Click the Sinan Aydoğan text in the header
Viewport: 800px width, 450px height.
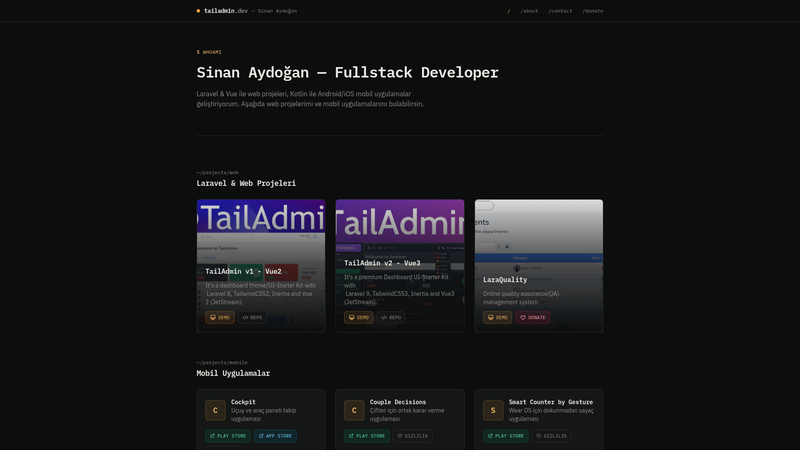(x=277, y=11)
